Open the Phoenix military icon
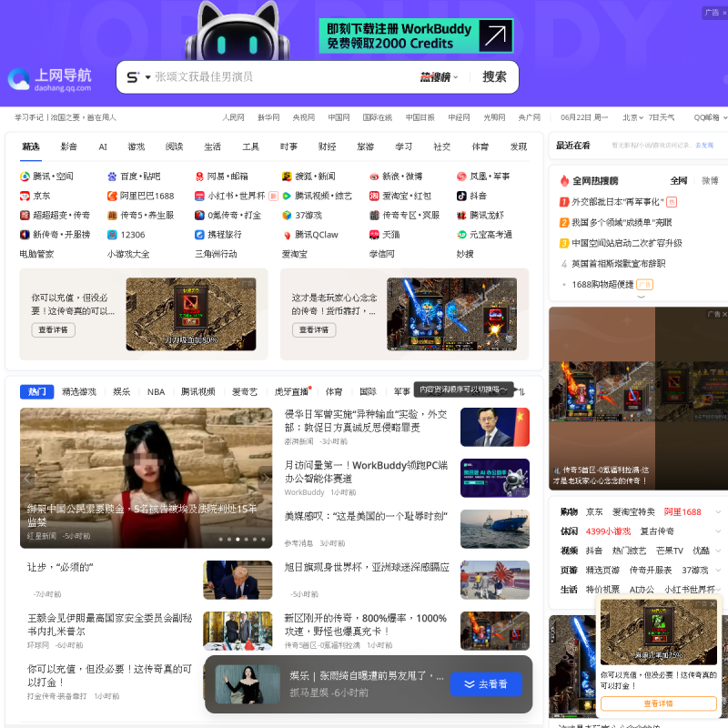Image resolution: width=728 pixels, height=728 pixels. click(461, 177)
